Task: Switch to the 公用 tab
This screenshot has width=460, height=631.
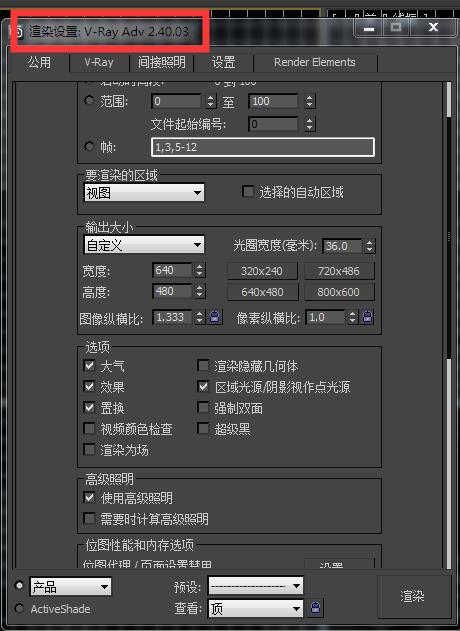Action: [39, 62]
